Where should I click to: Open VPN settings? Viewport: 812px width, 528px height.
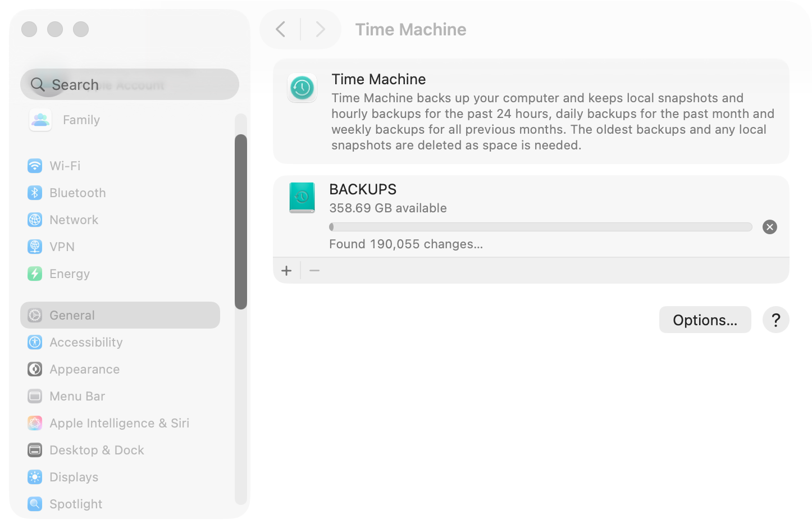(120, 247)
